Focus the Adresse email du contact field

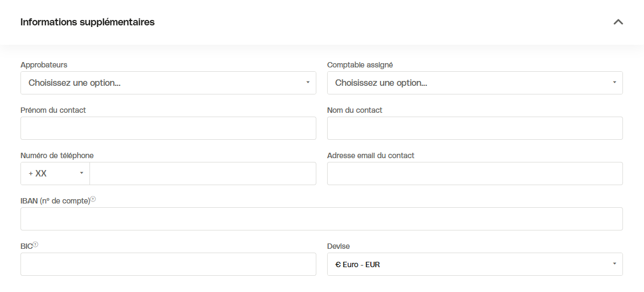(475, 174)
